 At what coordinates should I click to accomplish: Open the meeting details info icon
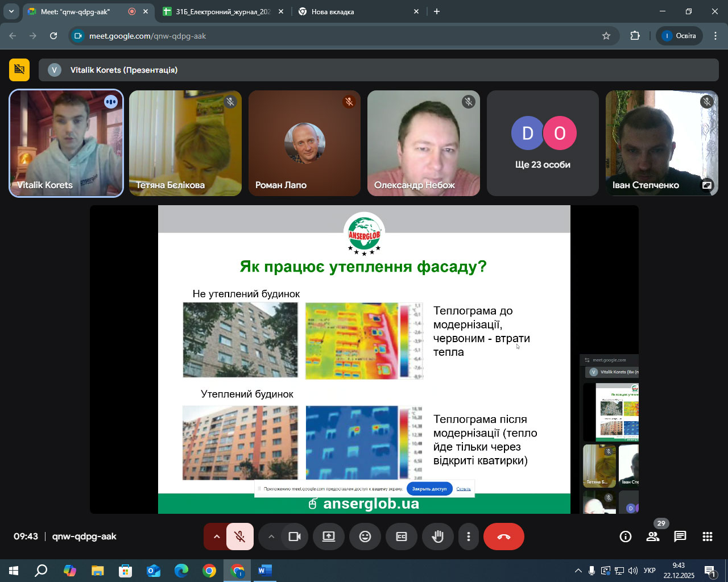[x=626, y=537]
